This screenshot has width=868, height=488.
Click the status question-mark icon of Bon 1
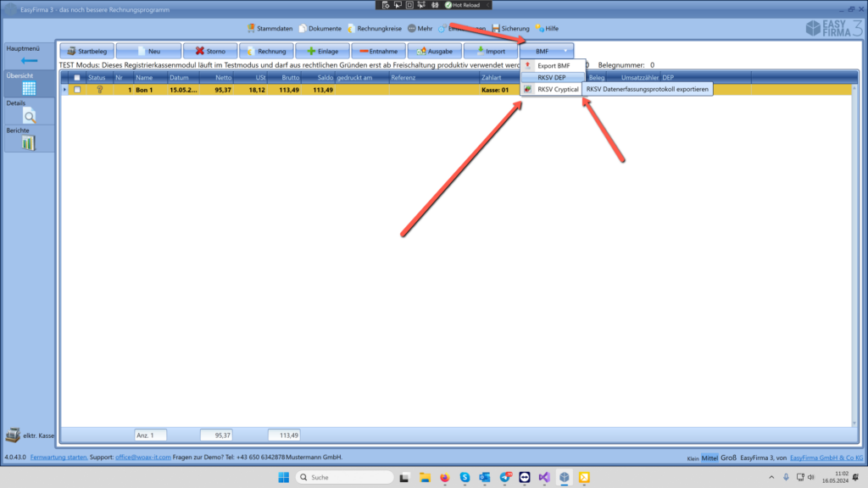tap(100, 90)
